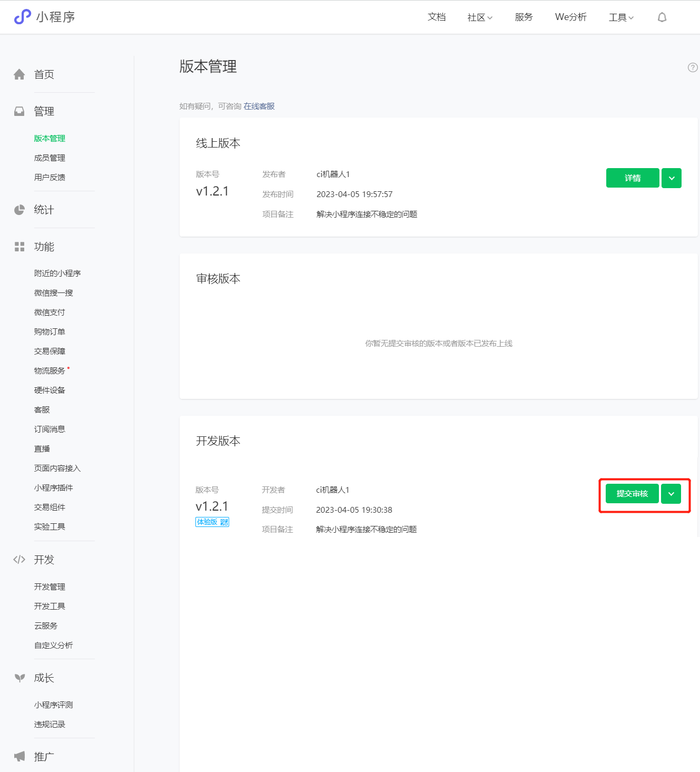Open 交易组件 in sidebar

pyautogui.click(x=50, y=507)
